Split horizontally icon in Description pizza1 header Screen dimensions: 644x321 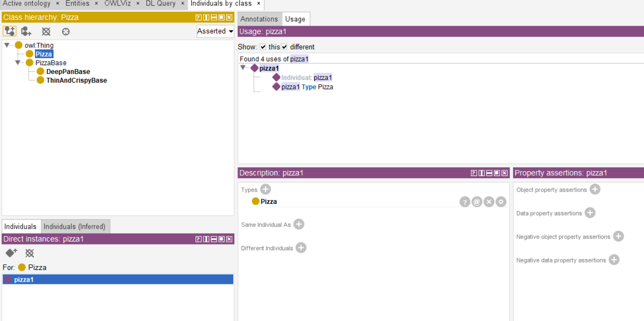(x=489, y=173)
